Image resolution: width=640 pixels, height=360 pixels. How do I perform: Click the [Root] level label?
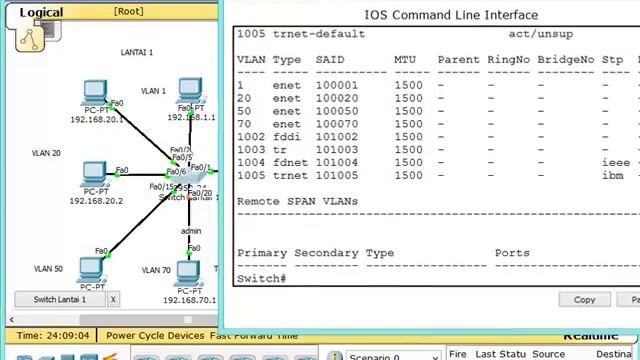(x=129, y=11)
